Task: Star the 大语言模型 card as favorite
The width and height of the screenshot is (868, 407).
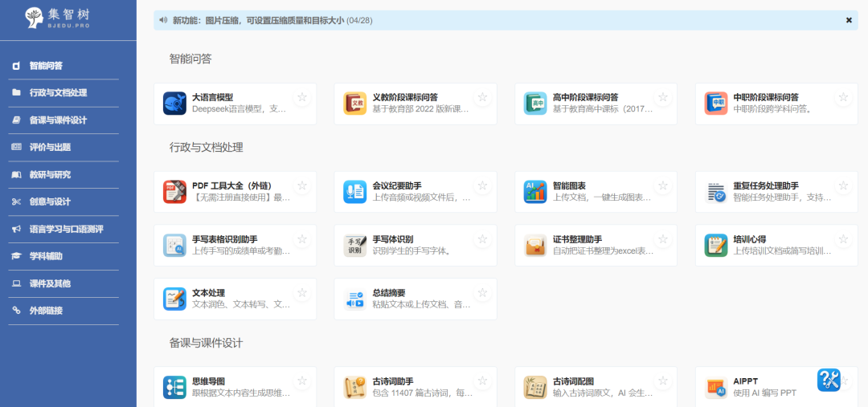Action: (302, 97)
